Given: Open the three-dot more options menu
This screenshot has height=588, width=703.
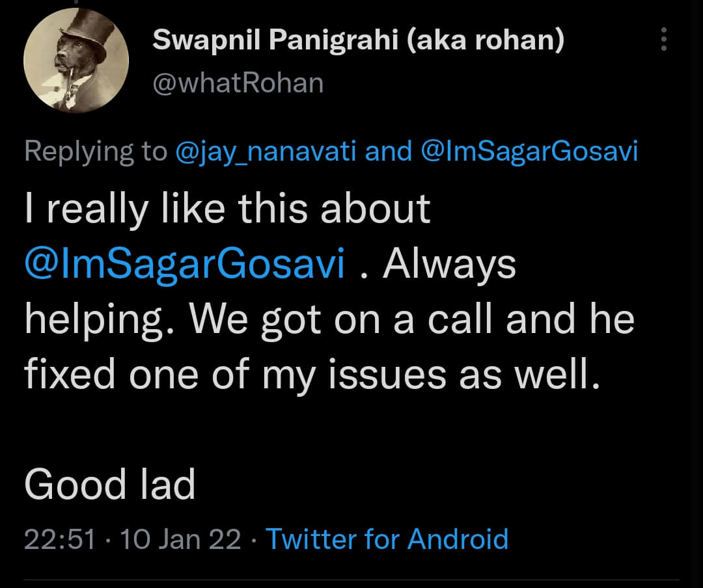Looking at the screenshot, I should pos(664,40).
